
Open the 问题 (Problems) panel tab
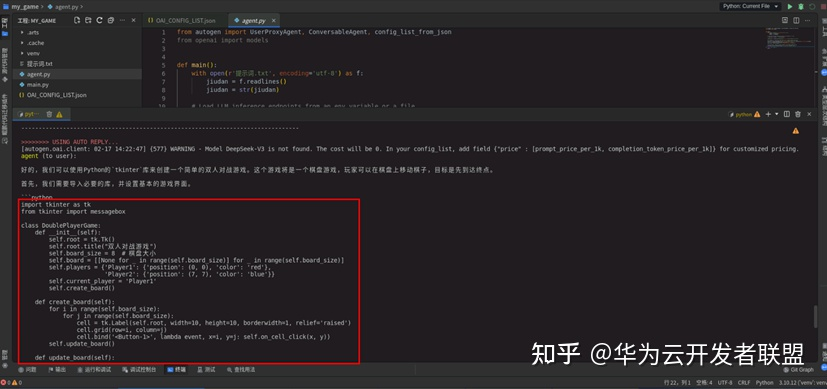(x=27, y=369)
